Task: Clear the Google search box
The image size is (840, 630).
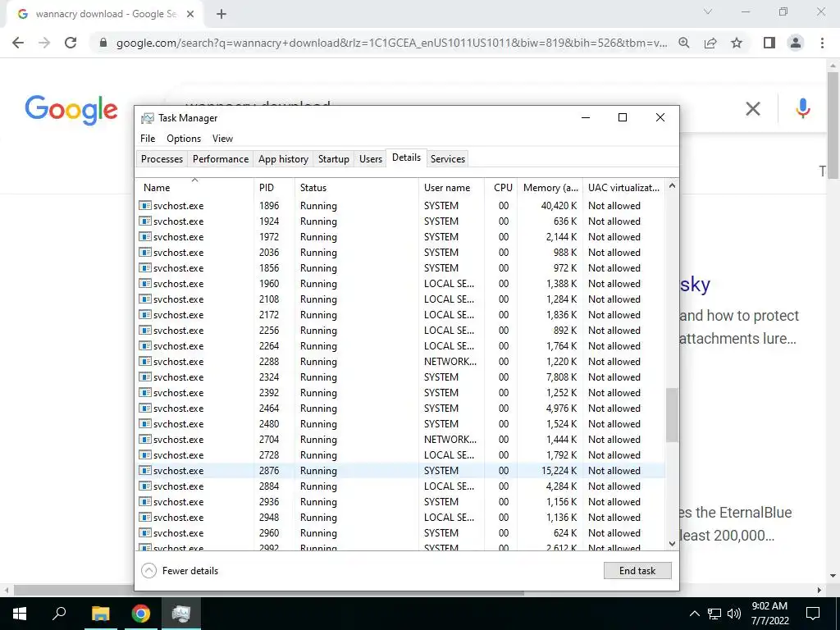Action: (753, 109)
